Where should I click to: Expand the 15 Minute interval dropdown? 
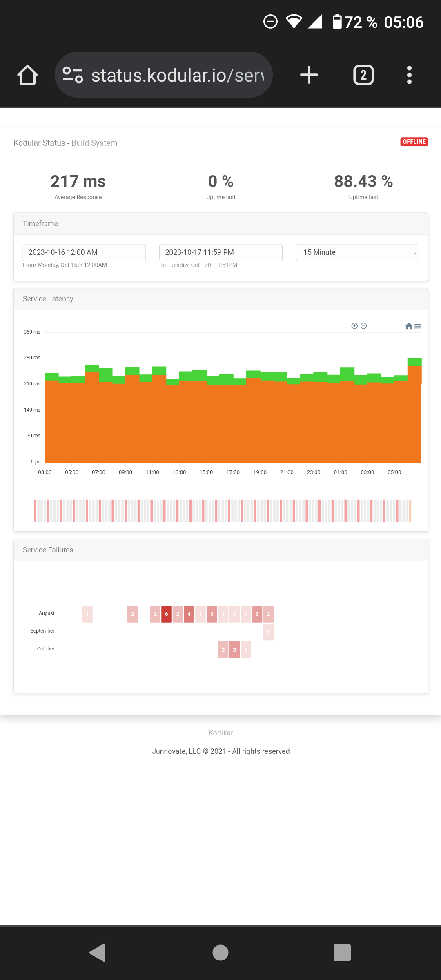click(x=357, y=252)
